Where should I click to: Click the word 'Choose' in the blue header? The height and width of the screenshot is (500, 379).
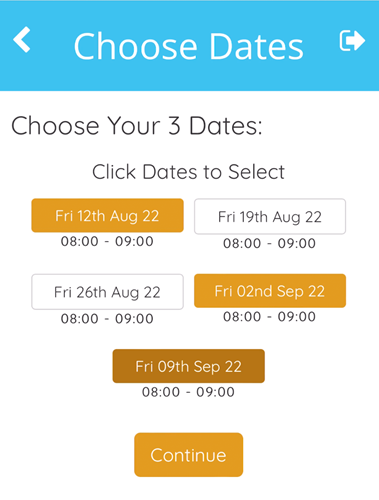(136, 47)
